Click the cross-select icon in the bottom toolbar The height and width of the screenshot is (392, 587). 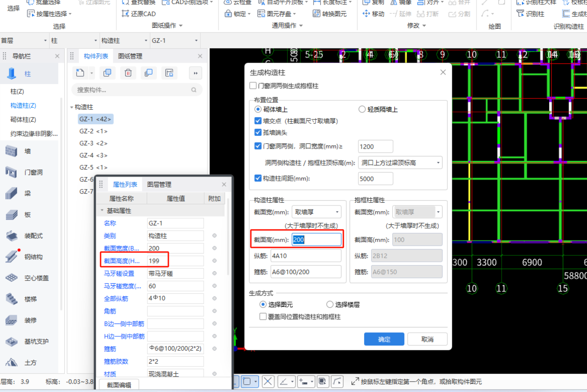point(268,382)
